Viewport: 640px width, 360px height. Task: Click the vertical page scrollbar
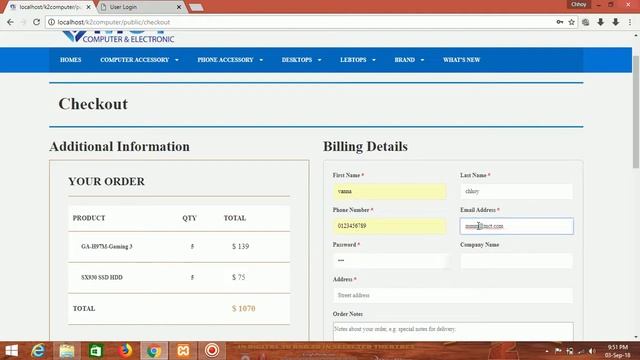point(636,112)
